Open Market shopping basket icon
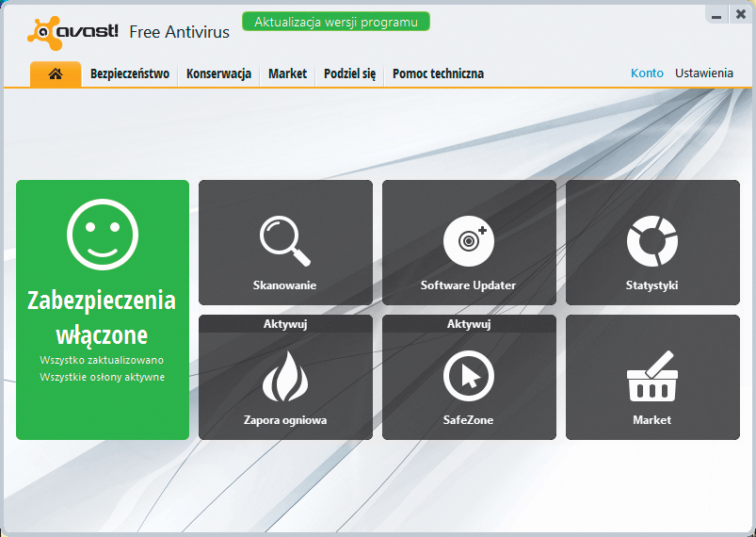 [x=651, y=377]
